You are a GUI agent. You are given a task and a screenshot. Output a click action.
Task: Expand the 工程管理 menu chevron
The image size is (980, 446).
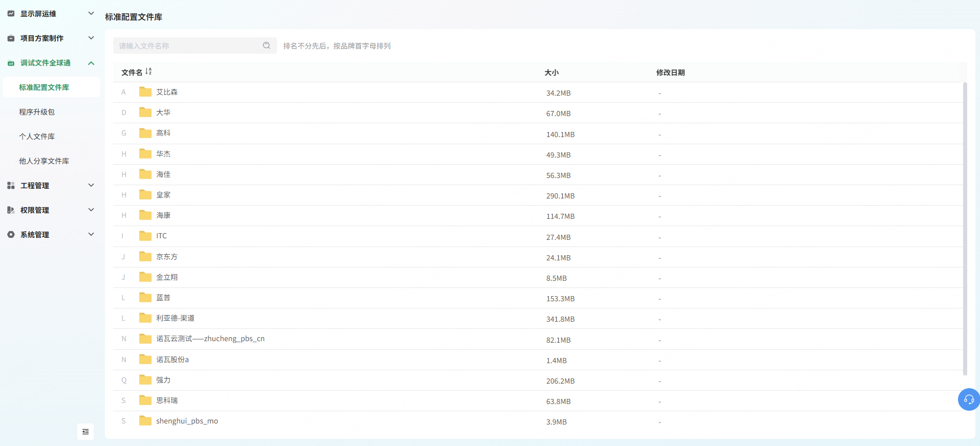click(x=91, y=185)
